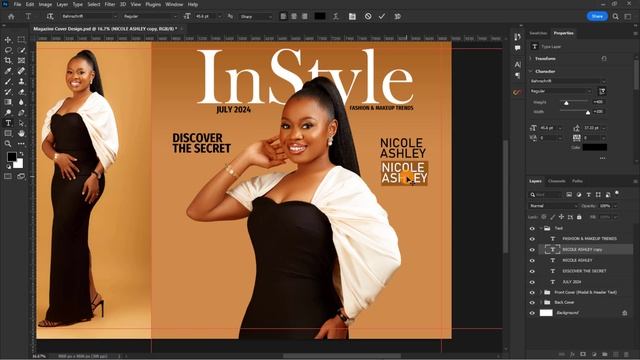Adjust the font Weight slider handle

tap(566, 103)
